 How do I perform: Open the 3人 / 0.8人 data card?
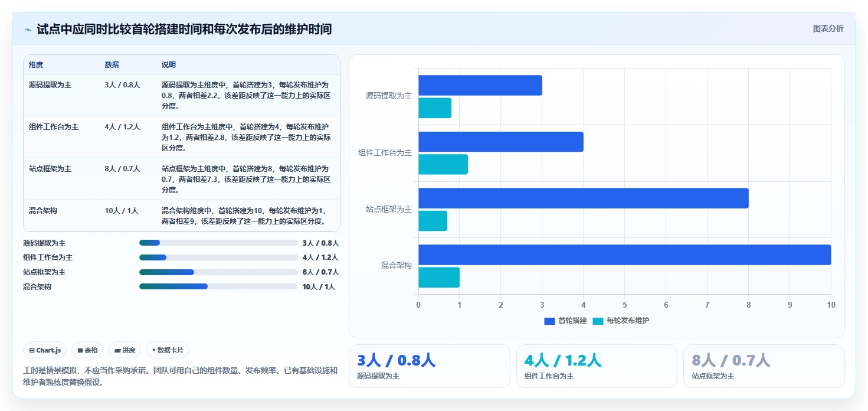tap(430, 366)
